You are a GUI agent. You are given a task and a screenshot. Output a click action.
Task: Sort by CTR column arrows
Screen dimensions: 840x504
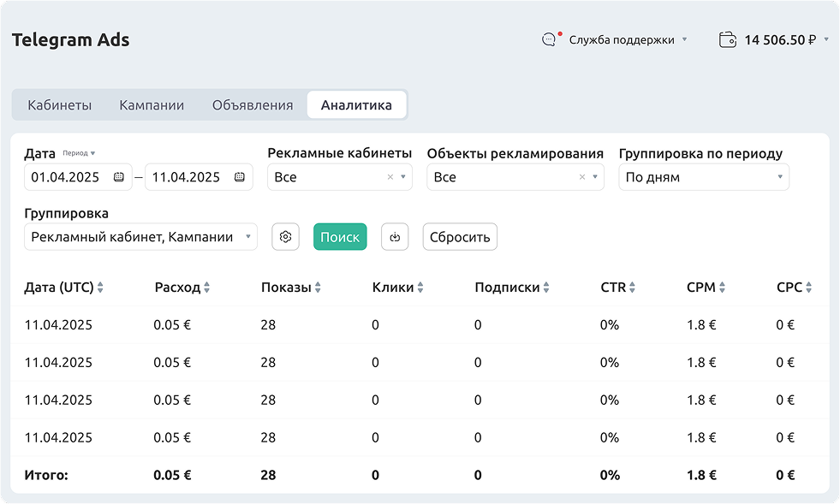pyautogui.click(x=633, y=288)
